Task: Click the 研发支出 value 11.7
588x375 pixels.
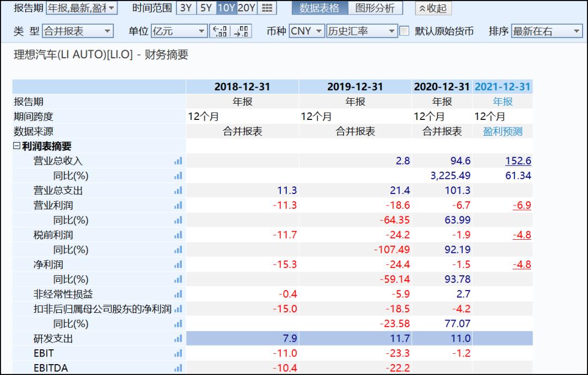Action: 400,338
